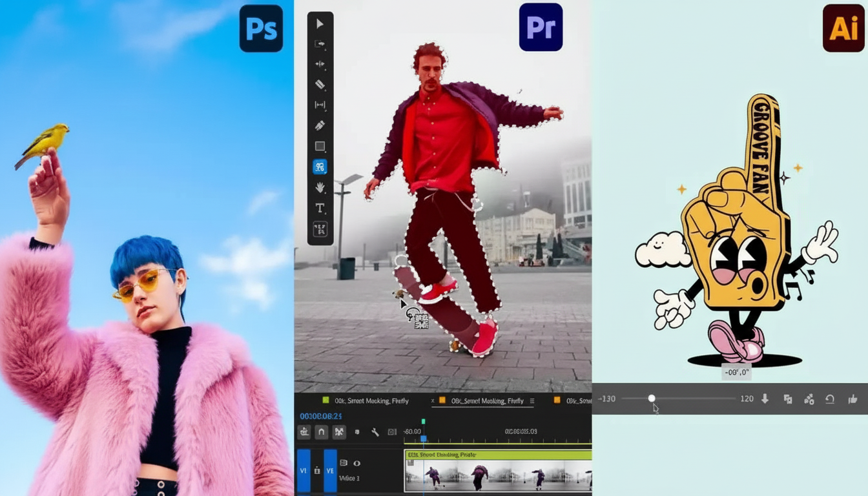Viewport: 868px width, 496px height.
Task: Click the rotation reset undo button
Action: point(831,399)
